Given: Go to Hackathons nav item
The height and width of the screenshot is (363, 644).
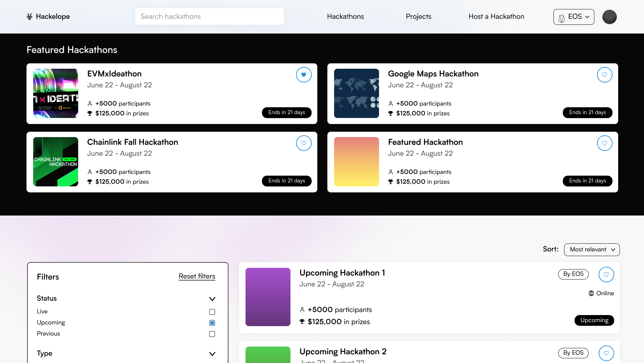Looking at the screenshot, I should pos(345,16).
